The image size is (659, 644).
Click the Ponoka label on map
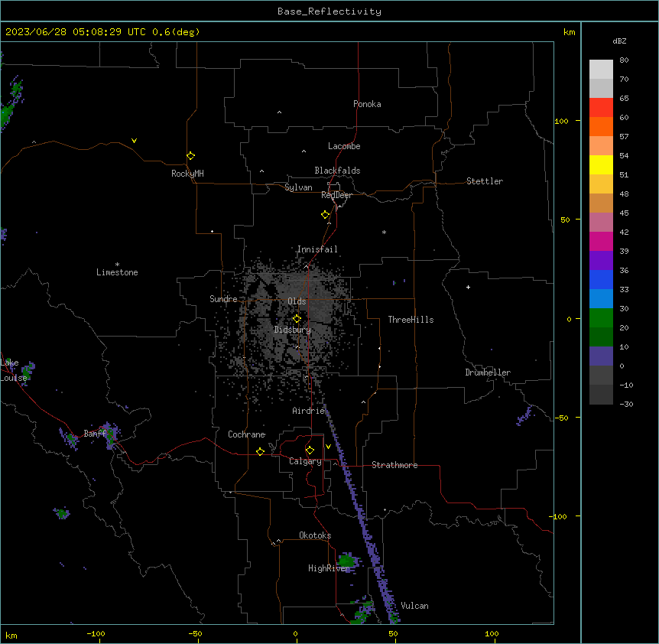367,104
